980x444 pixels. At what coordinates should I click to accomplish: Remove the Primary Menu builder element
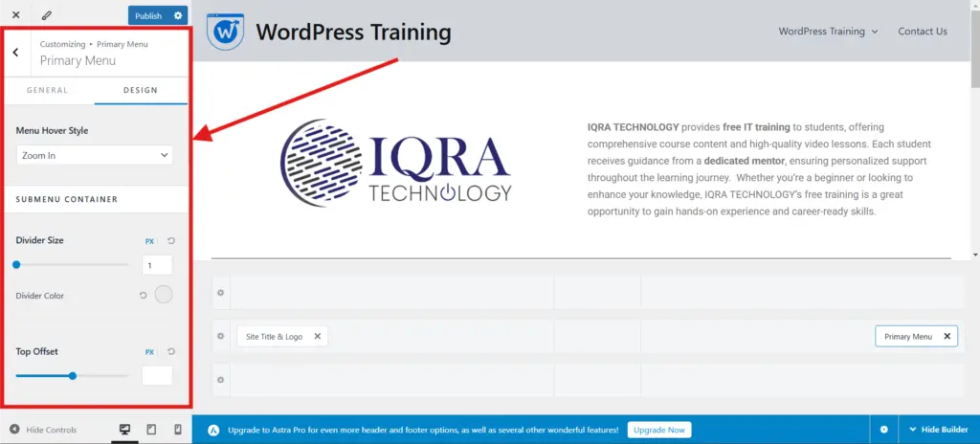[947, 337]
